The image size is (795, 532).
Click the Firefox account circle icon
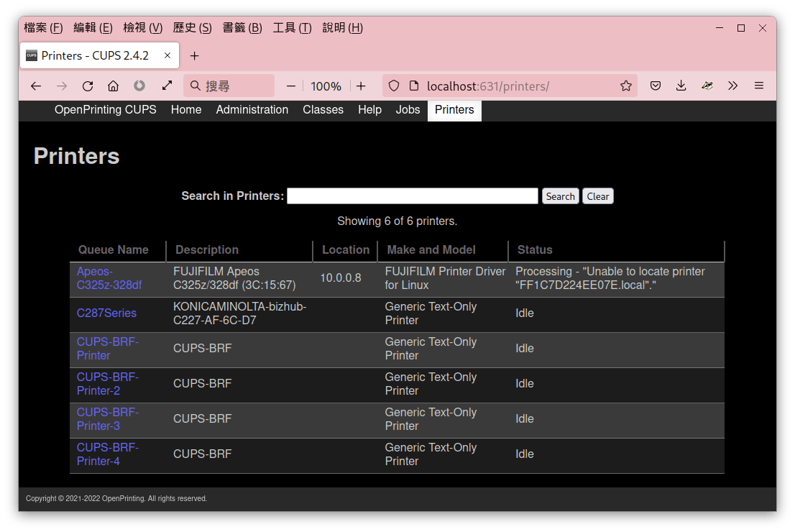(x=139, y=86)
